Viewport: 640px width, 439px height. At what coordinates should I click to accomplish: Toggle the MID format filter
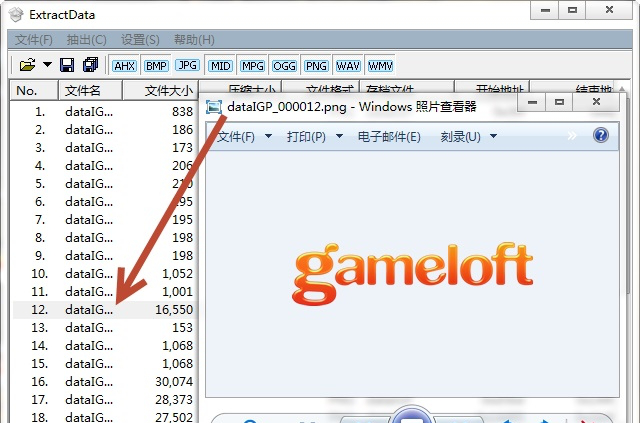tap(220, 66)
